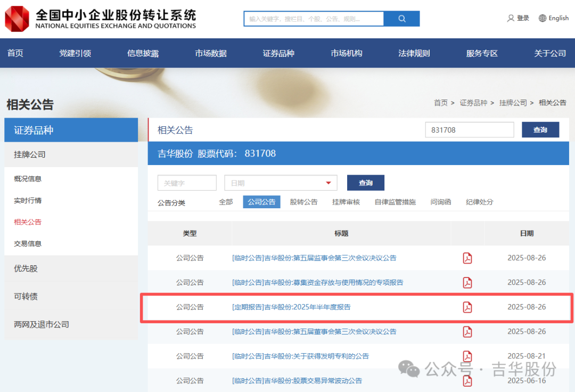This screenshot has width=575, height=392.
Task: Click the magnifier search icon button
Action: (401, 19)
